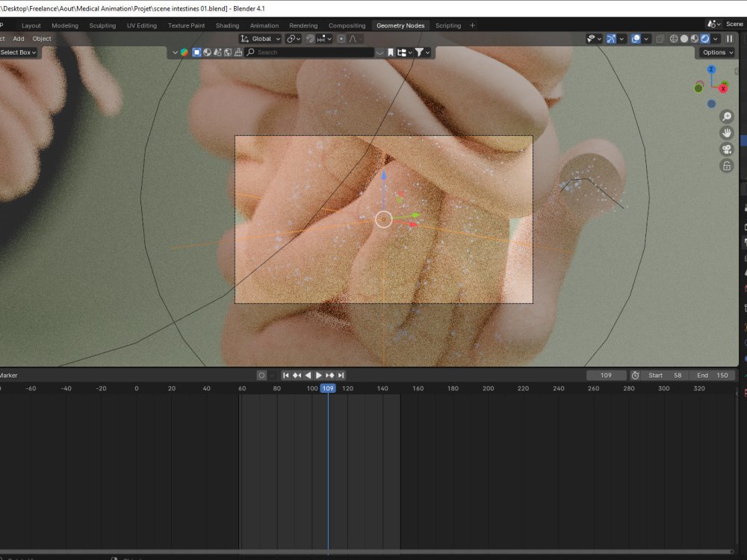
Task: Switch to material preview shading
Action: pyautogui.click(x=695, y=39)
